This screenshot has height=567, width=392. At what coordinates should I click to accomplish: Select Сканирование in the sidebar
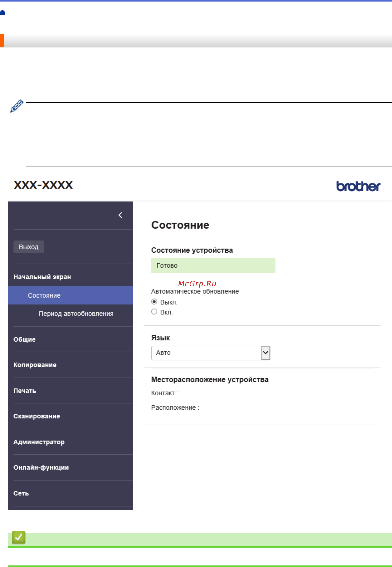(x=37, y=416)
